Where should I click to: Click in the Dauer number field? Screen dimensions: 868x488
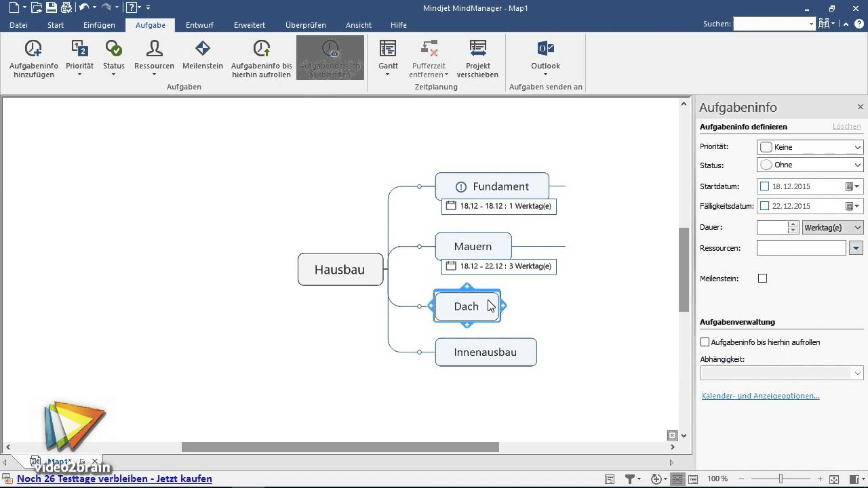pyautogui.click(x=772, y=228)
